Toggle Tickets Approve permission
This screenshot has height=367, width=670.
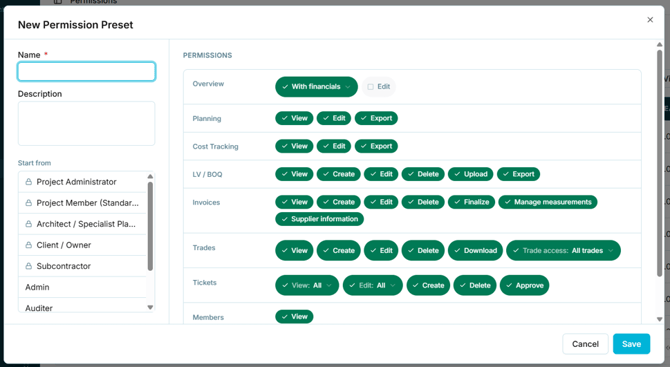(524, 285)
